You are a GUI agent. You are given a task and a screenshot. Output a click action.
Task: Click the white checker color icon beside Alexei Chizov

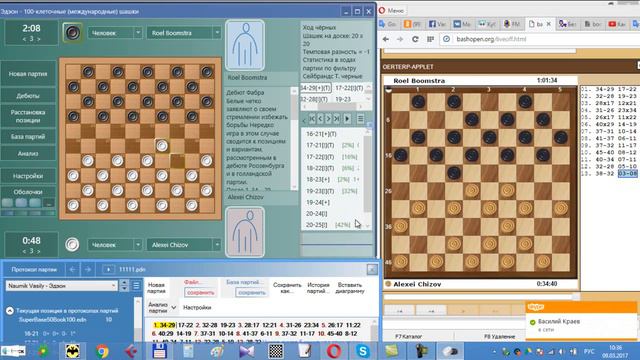click(72, 244)
